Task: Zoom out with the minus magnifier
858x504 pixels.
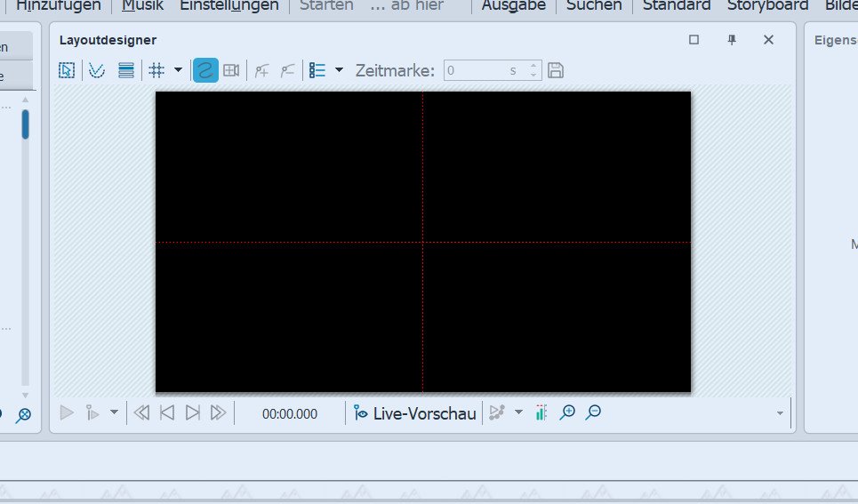Action: tap(593, 412)
